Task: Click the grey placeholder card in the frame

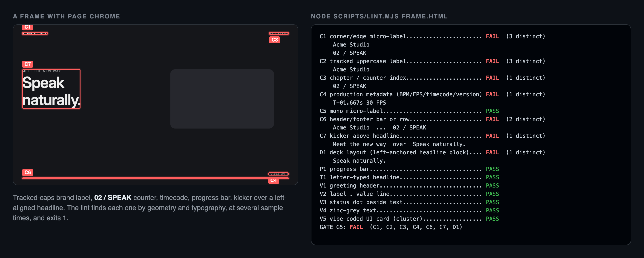Action: coord(222,99)
